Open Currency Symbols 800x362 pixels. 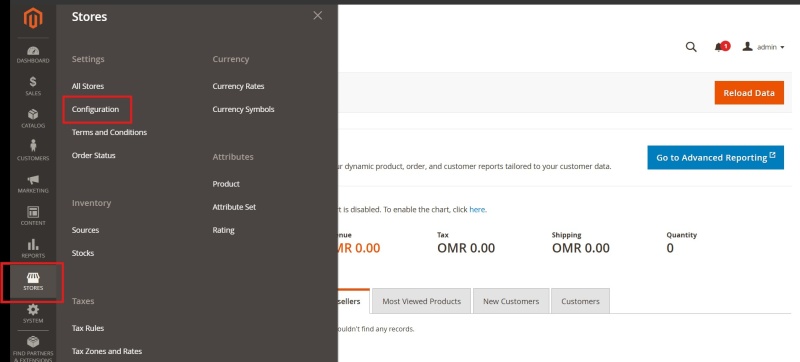(x=243, y=109)
